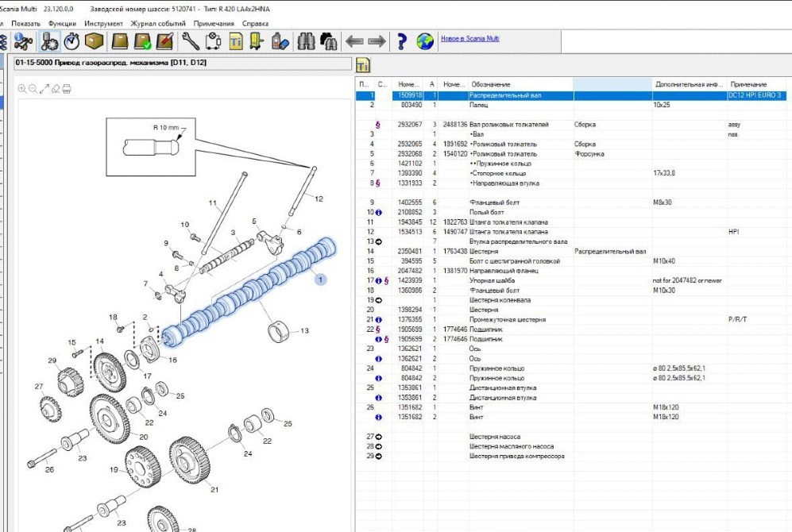Open the Новое в Scania Multi link
Image resolution: width=792 pixels, height=532 pixels.
[x=469, y=38]
